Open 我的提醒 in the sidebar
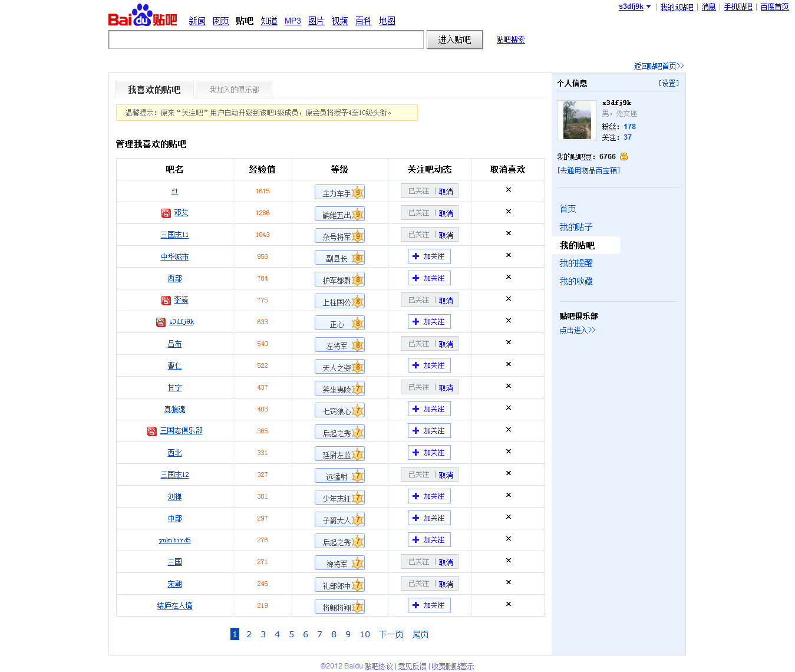This screenshot has width=795, height=672. click(576, 263)
